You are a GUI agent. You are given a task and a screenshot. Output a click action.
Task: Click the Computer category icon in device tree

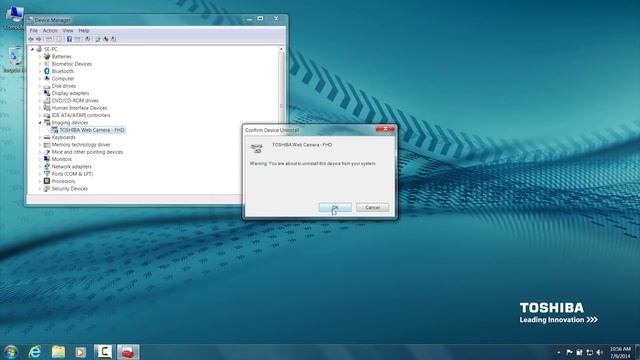[47, 78]
